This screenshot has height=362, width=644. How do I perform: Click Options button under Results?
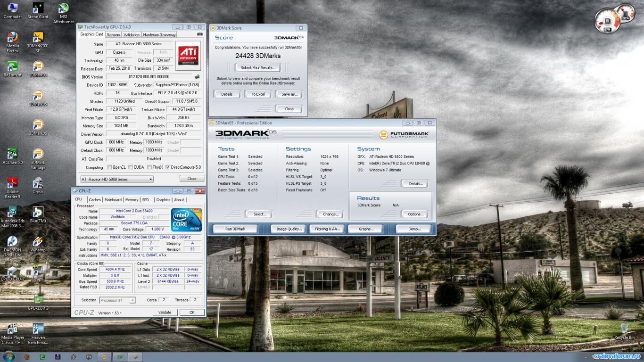pos(415,214)
